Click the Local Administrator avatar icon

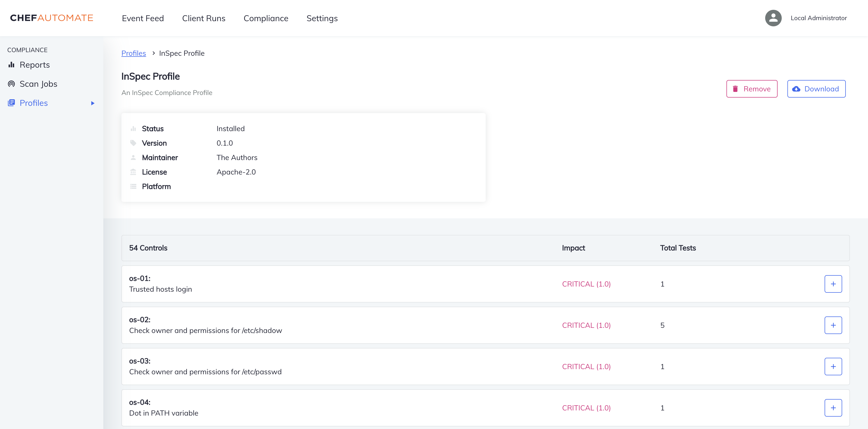coord(773,18)
